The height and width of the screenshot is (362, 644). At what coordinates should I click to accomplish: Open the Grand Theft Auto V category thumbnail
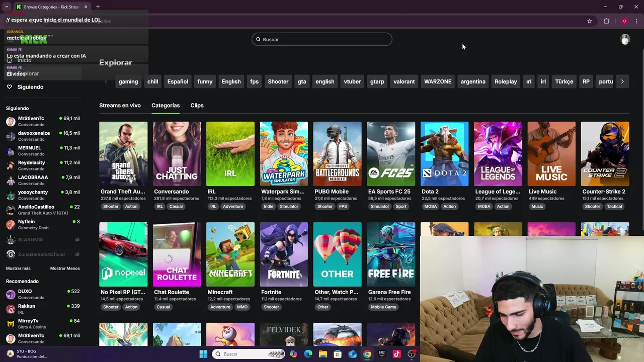123,154
